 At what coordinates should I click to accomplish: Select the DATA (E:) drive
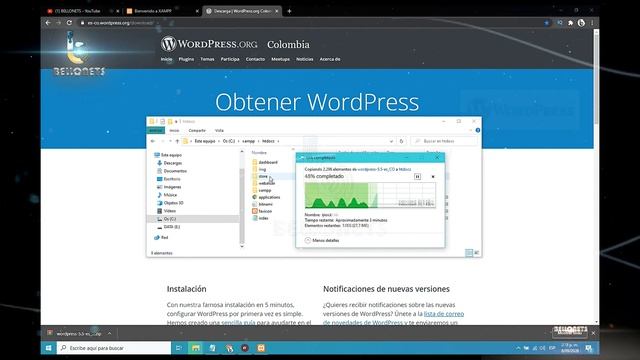point(168,227)
